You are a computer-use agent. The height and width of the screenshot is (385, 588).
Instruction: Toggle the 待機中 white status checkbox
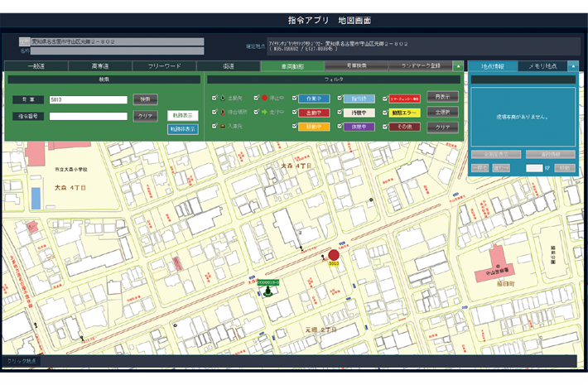click(x=340, y=112)
